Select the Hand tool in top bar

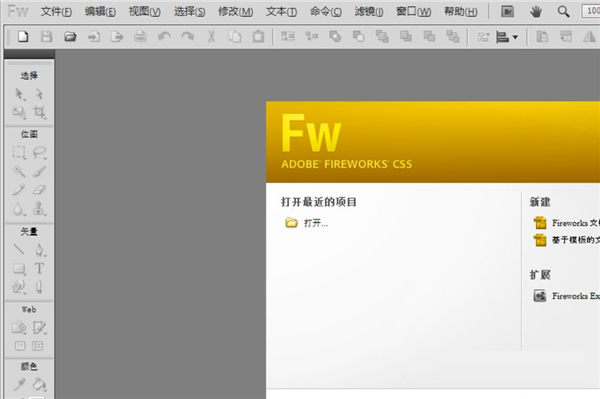(536, 12)
